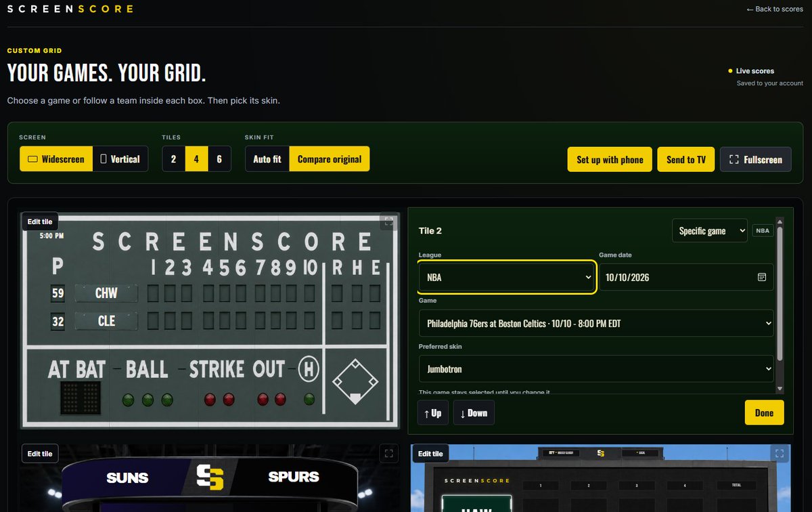Screen dimensions: 812x512
Task: Click the CHW team label on scoreboard
Action: pyautogui.click(x=106, y=293)
